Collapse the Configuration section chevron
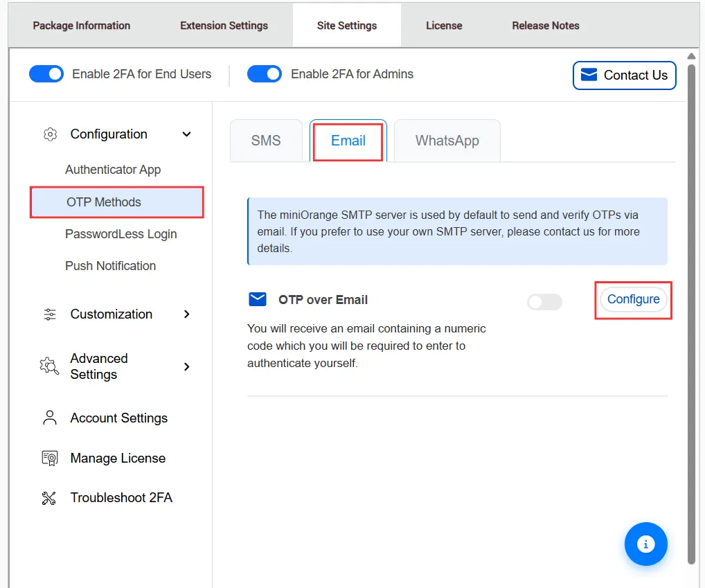This screenshot has height=588, width=705. pos(186,135)
